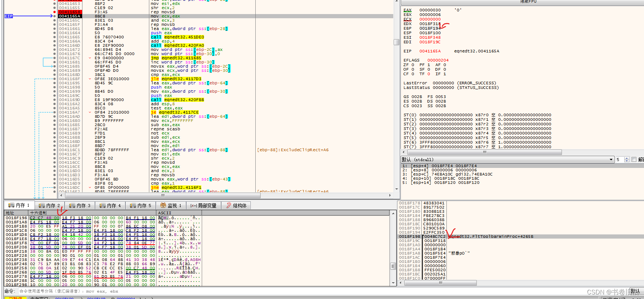644x299 pixels.
Task: Select the ZF flag value
Action: [413, 65]
